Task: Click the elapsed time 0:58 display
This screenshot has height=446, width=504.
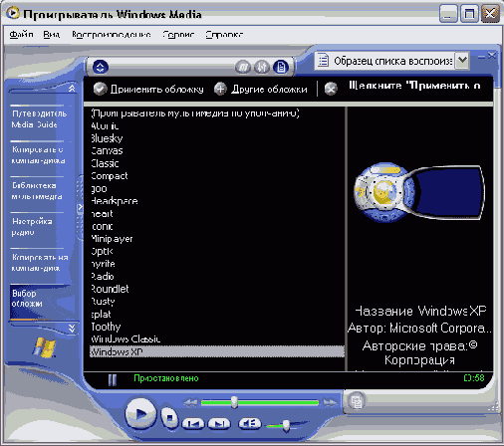Action: pyautogui.click(x=474, y=377)
